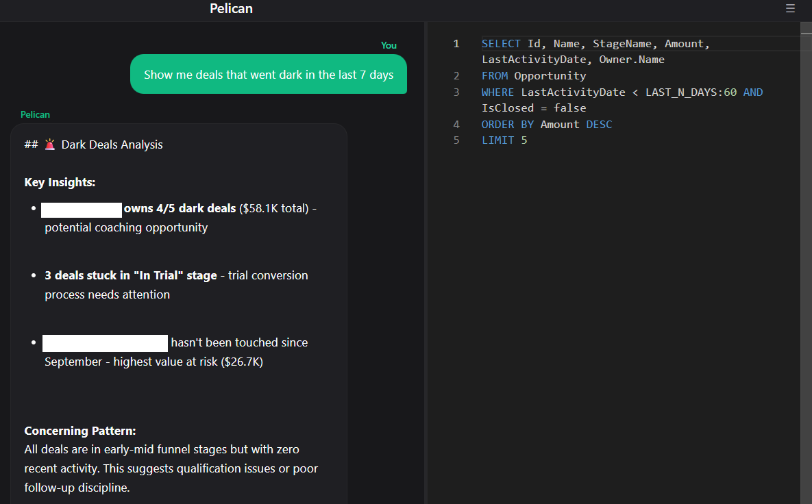Click the Pelican app title
812x504 pixels.
pos(231,8)
